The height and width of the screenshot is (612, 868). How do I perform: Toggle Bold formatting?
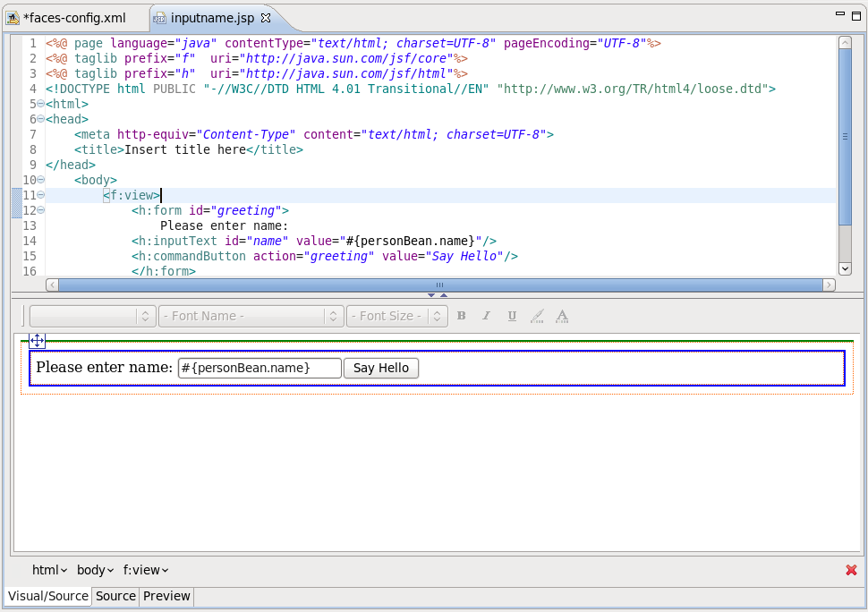click(461, 316)
